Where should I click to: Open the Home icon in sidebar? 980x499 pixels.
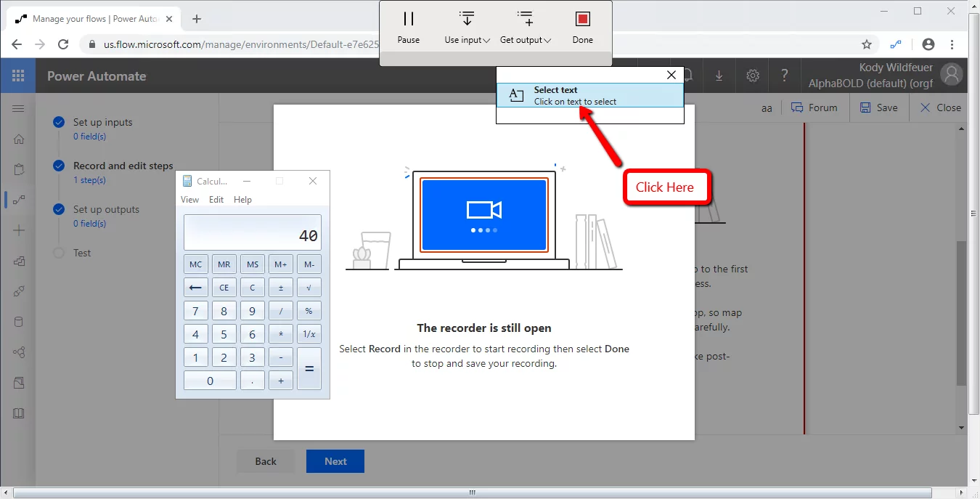coord(19,139)
